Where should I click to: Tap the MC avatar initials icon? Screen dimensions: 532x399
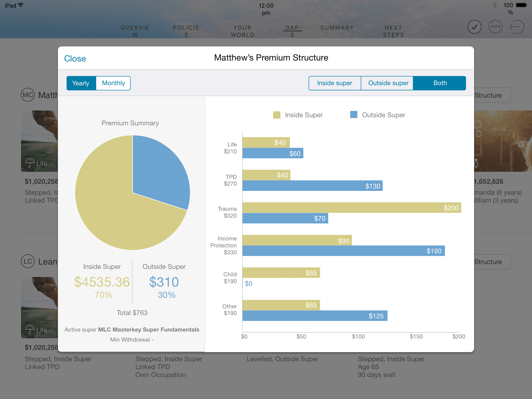[28, 95]
